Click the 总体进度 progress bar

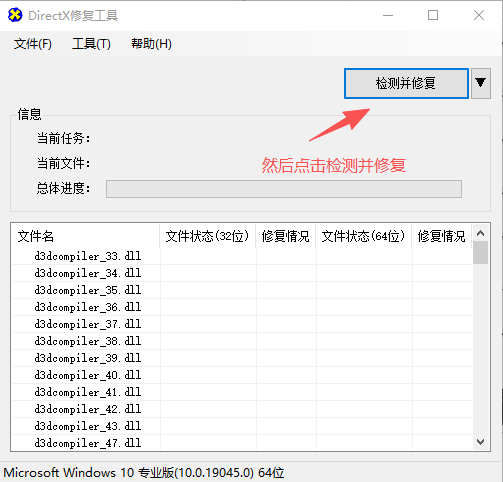[284, 189]
